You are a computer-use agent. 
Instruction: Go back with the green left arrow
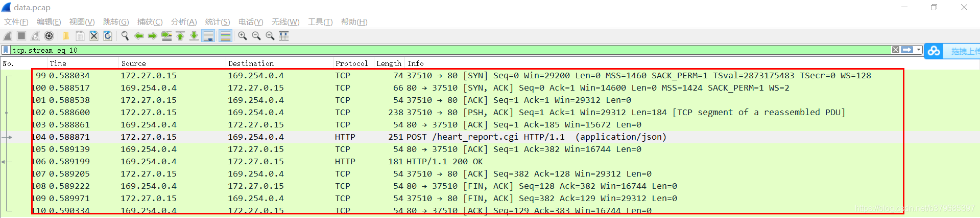click(139, 36)
